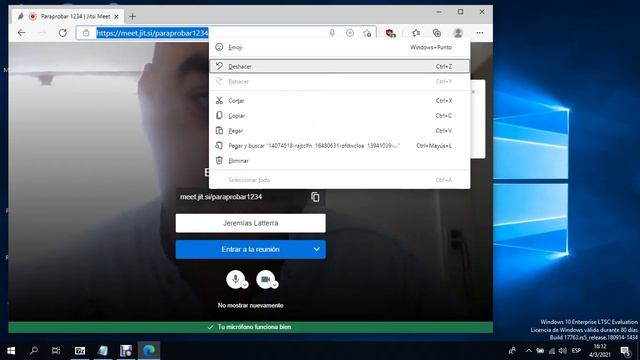640x360 pixels.
Task: Close the small popup behind the context menu
Action: click(x=473, y=92)
